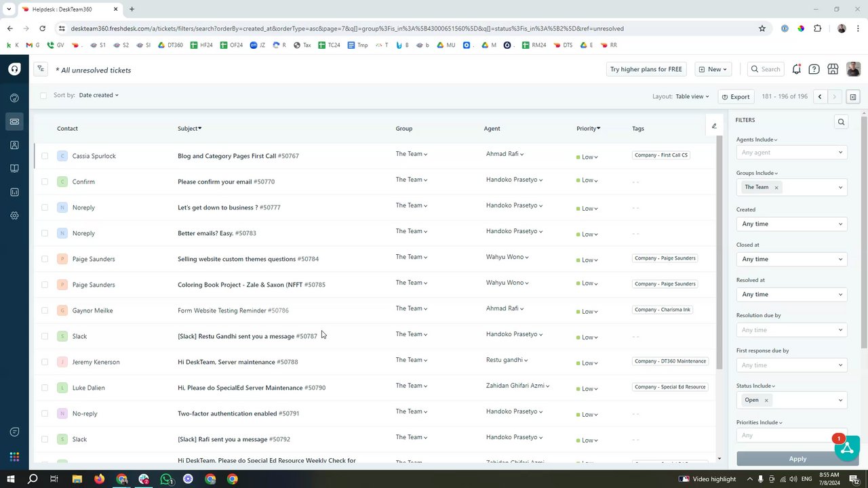The width and height of the screenshot is (868, 488).
Task: Open chat bubble icon at sidebar bottom
Action: pos(14,432)
